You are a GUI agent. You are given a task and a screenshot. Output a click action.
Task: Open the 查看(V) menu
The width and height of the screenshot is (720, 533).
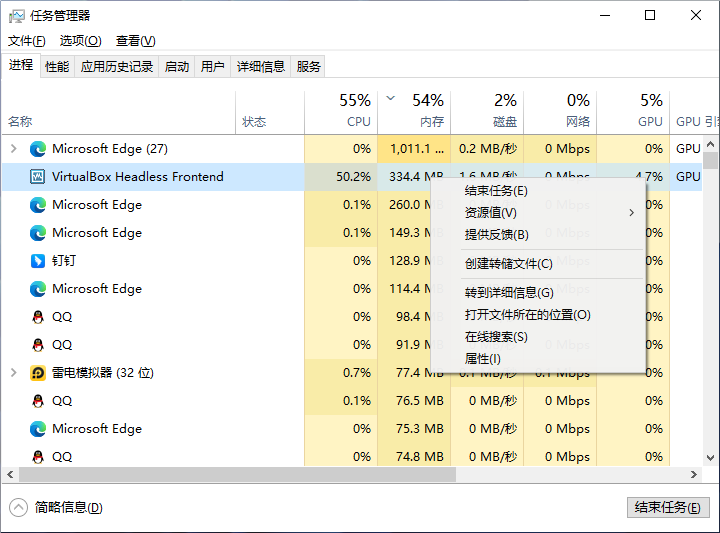tap(135, 41)
